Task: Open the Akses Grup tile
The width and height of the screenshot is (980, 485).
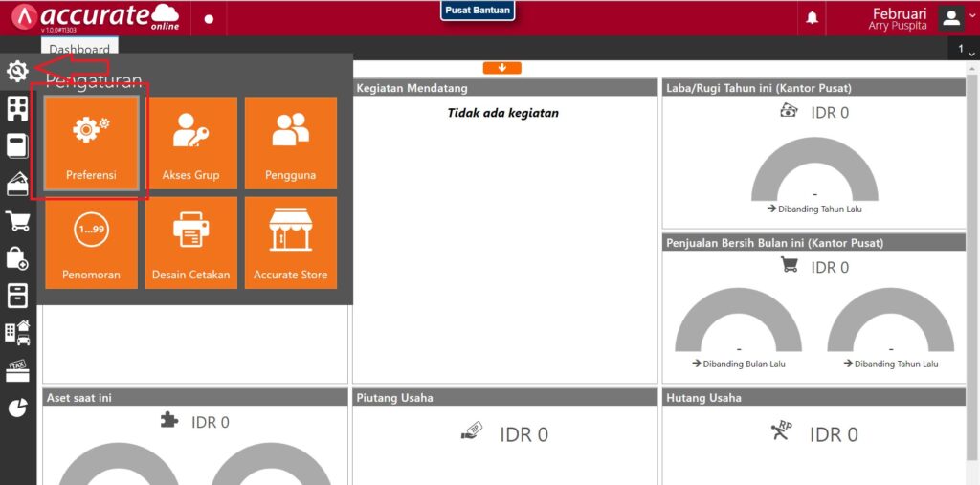Action: (191, 143)
